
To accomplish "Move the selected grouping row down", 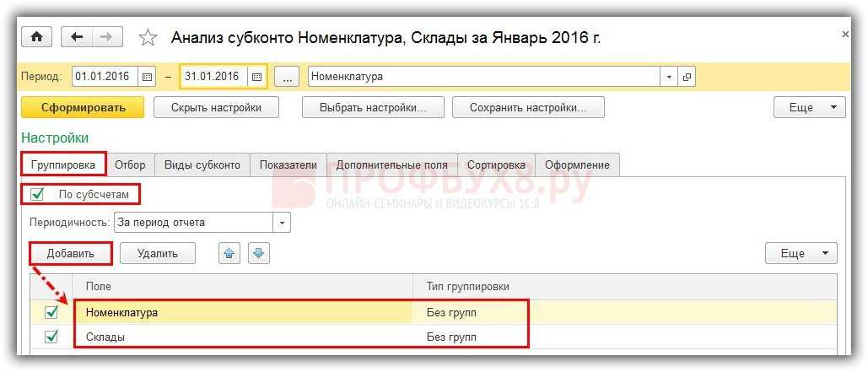I will point(258,254).
